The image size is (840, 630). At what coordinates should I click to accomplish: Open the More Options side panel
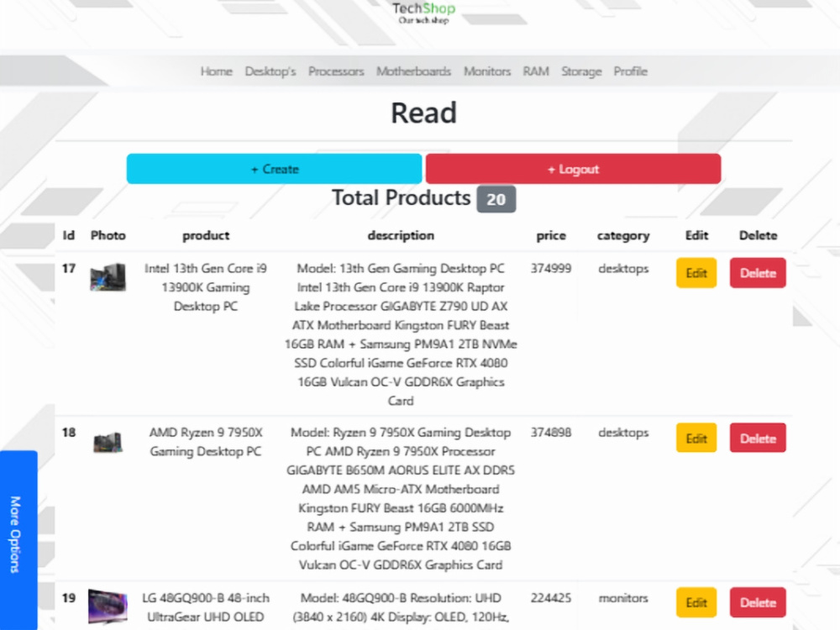click(x=18, y=540)
